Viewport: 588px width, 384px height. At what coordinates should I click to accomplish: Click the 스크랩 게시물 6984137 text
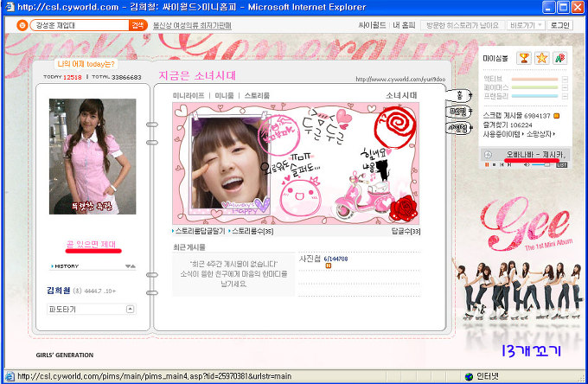tap(516, 116)
